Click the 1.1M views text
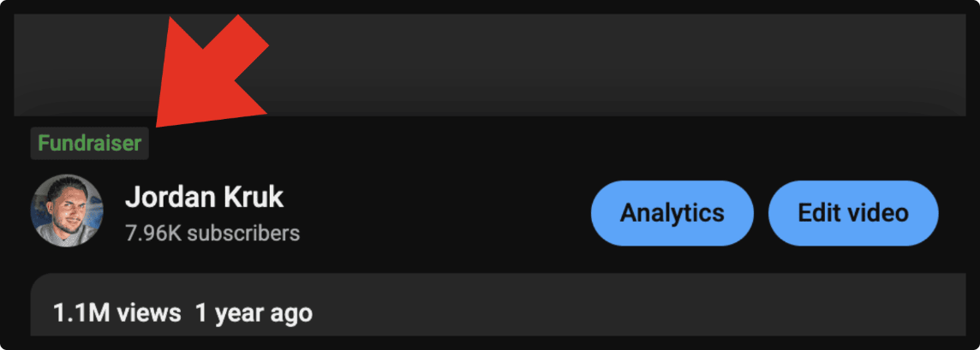Image resolution: width=980 pixels, height=350 pixels. point(117,312)
